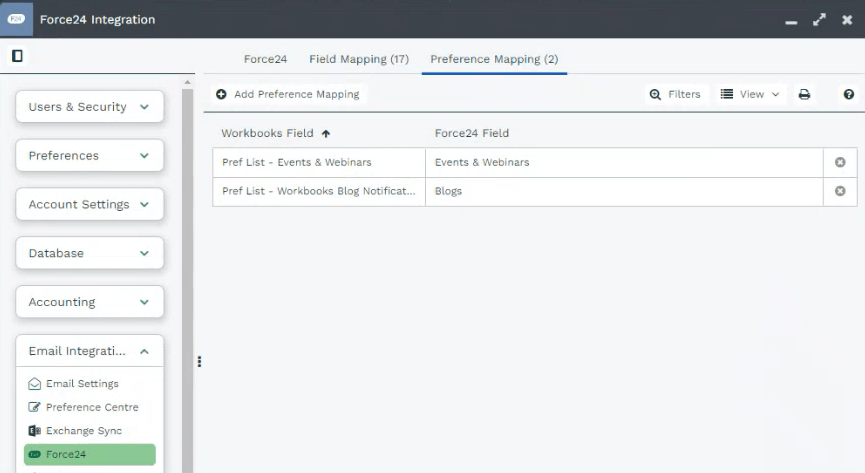This screenshot has width=865, height=473.
Task: Toggle the Workbooks Field sort arrow
Action: [x=326, y=134]
